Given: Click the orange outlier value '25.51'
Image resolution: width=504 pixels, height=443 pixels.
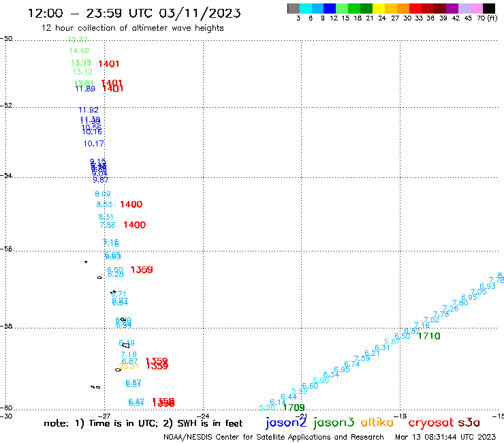Looking at the screenshot, I should pos(129,366).
